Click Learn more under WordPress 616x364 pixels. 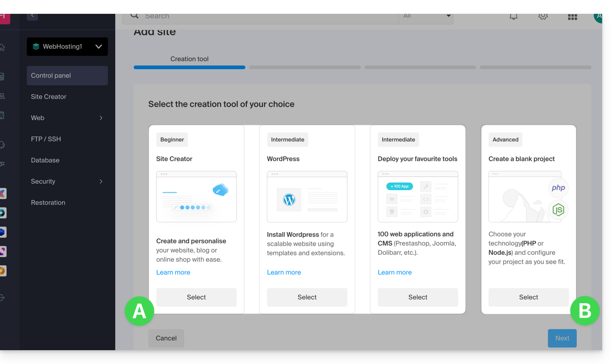[x=284, y=272]
